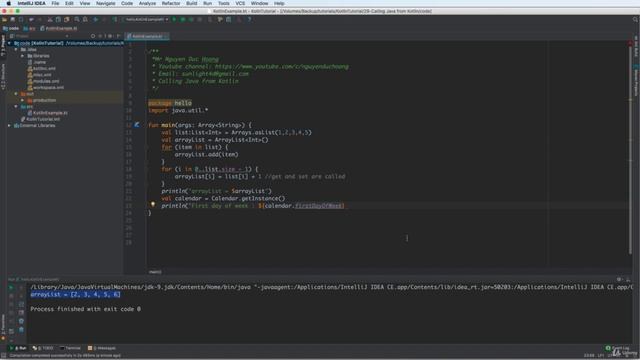Viewport: 640px width, 360px height.
Task: Click the Undo toolbar icon
Action: click(x=31, y=19)
